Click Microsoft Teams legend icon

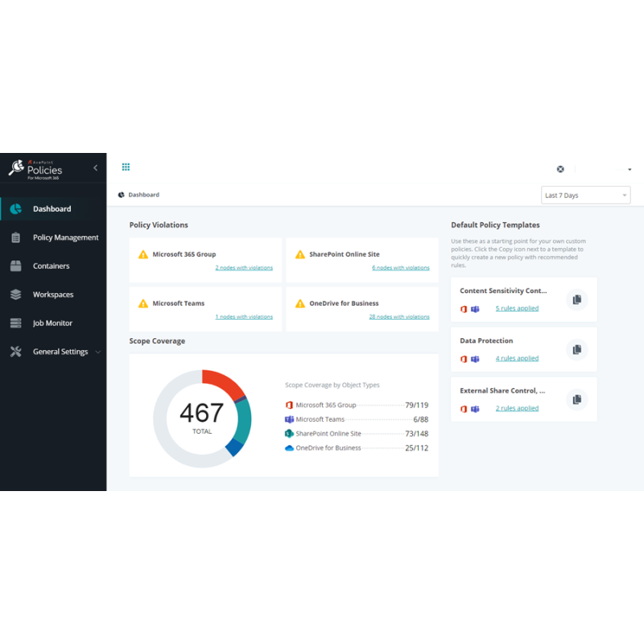(x=289, y=419)
